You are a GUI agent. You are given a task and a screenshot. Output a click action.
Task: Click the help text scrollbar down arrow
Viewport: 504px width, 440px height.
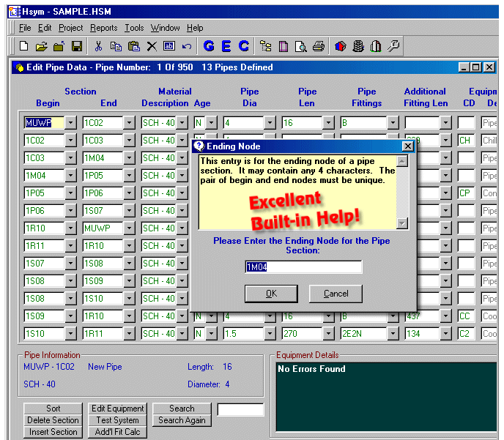click(402, 223)
